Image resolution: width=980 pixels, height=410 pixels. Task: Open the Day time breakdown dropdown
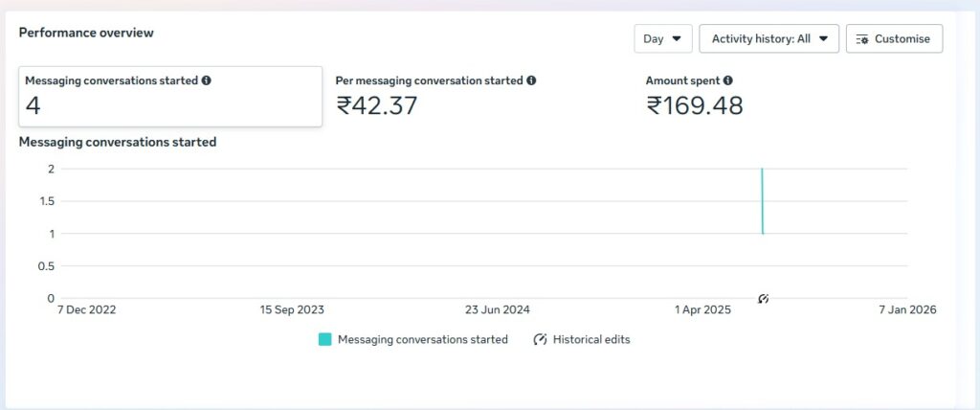(x=662, y=39)
